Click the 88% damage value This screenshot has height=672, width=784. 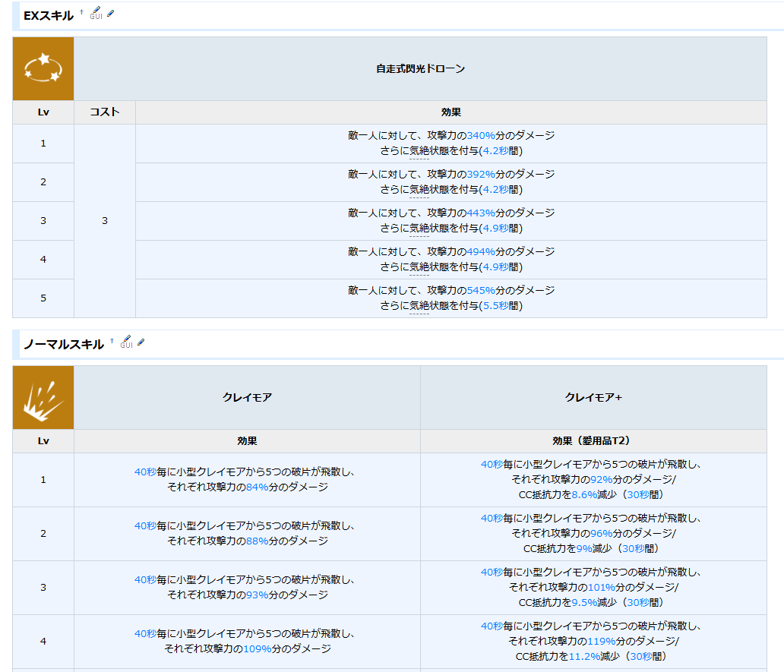[x=258, y=541]
